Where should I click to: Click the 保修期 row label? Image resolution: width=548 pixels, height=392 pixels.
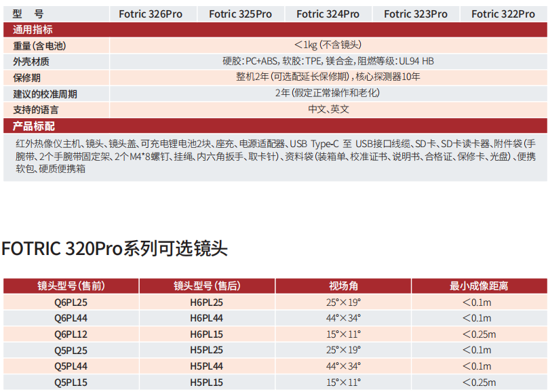tap(27, 77)
